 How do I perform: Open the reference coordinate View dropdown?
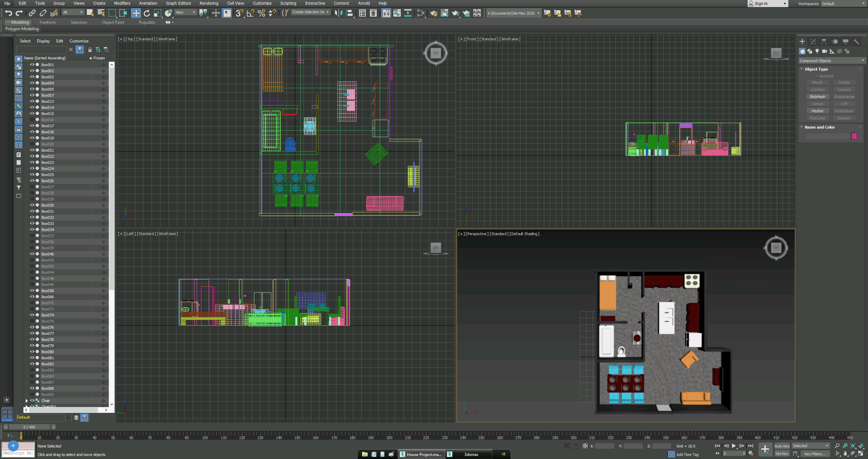[186, 12]
